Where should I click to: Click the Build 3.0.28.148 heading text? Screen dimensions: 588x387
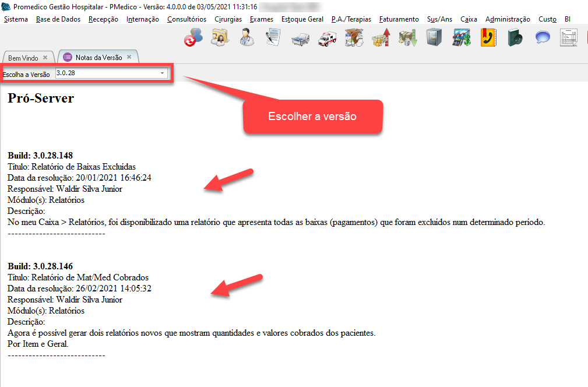[40, 156]
